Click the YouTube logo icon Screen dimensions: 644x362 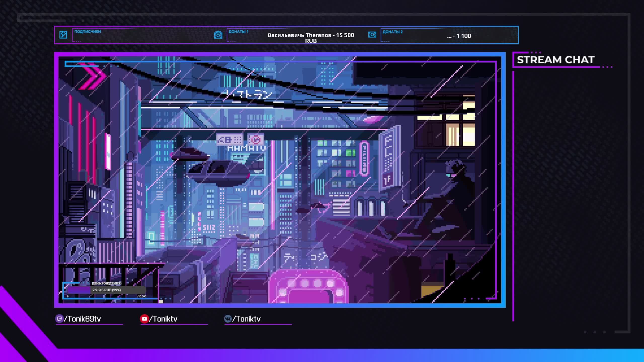[144, 319]
